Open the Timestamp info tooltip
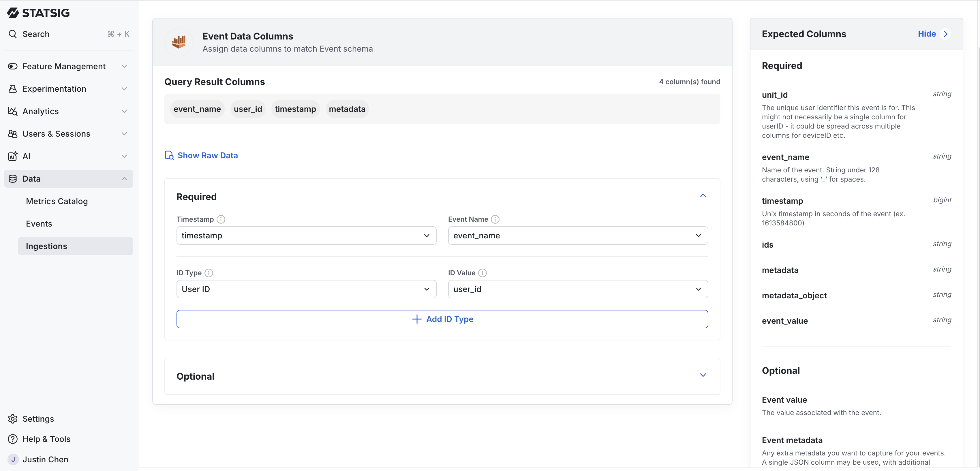980x471 pixels. 221,219
